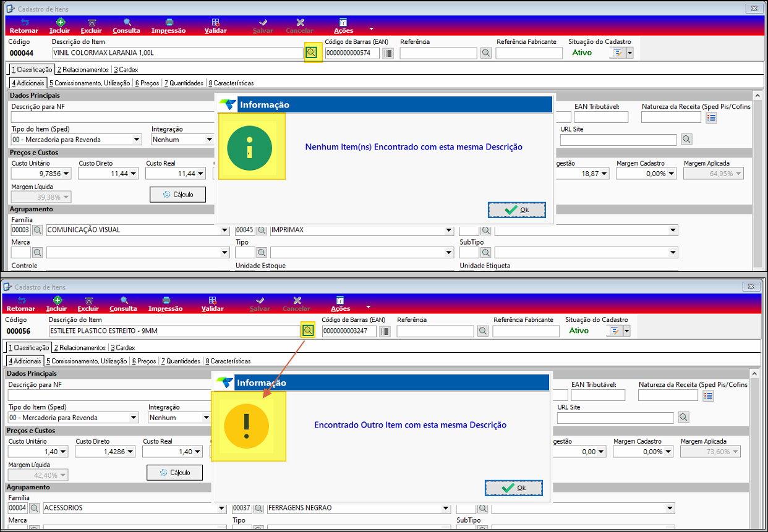Open Ações menu in the VINIL COLORMAX window

(x=343, y=26)
